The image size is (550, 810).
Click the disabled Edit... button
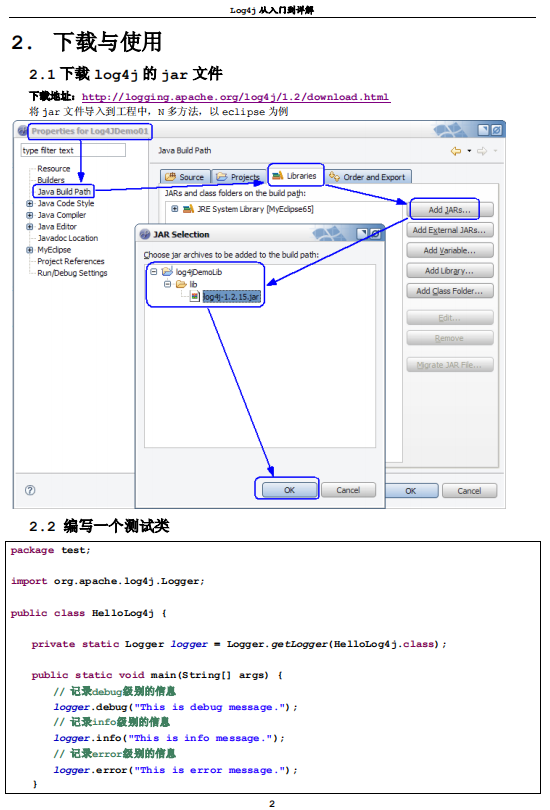pyautogui.click(x=450, y=318)
